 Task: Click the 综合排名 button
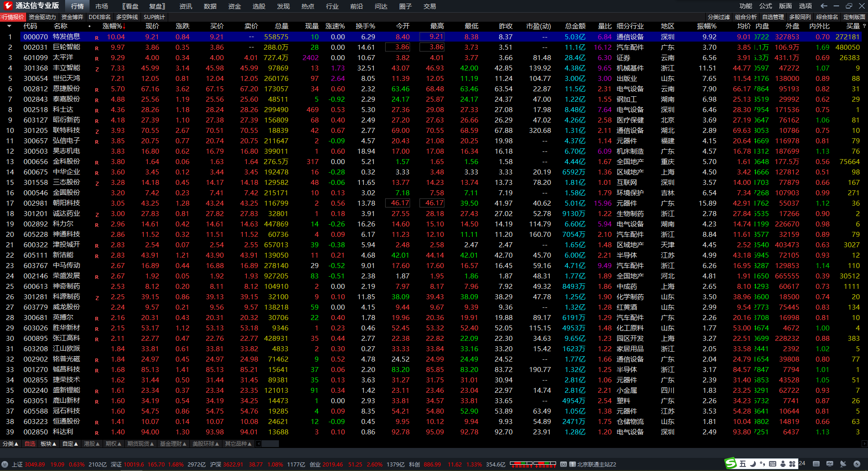[827, 17]
